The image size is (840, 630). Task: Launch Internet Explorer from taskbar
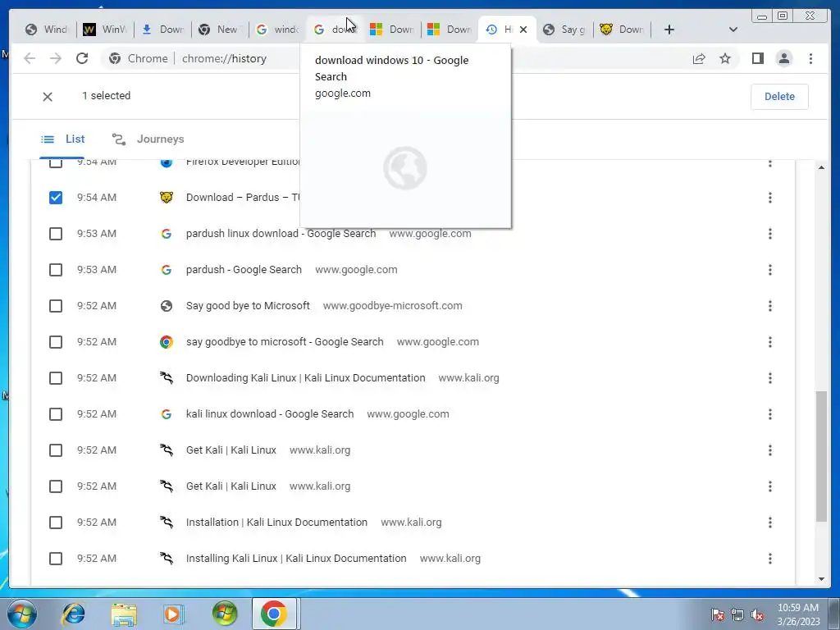[73, 614]
